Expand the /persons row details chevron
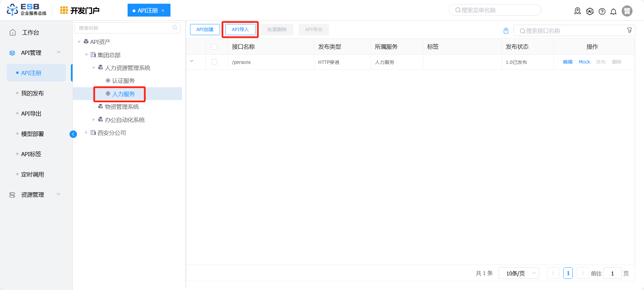Screen dimensions: 644x290 (191, 61)
